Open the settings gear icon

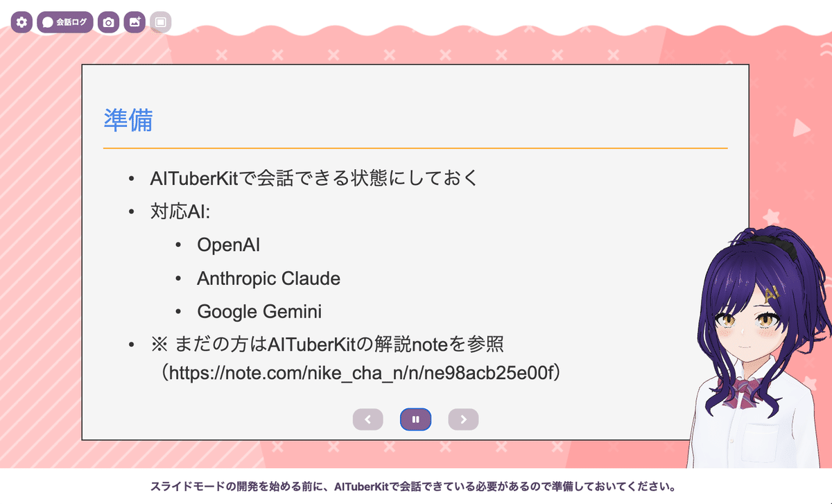pos(21,22)
